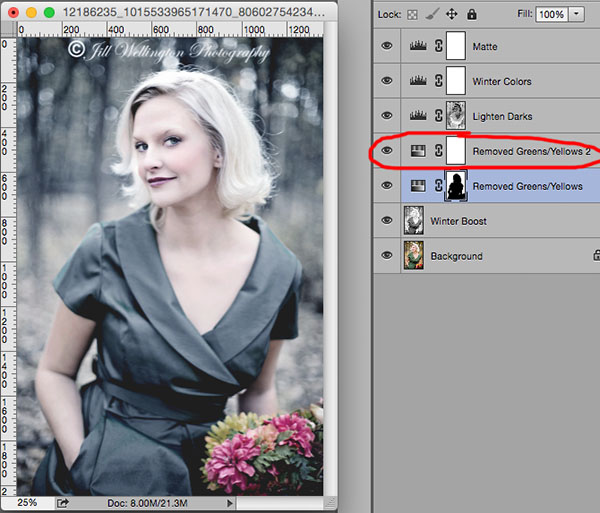Screen dimensions: 600x513
Task: Click the share icon in the status bar
Action: pyautogui.click(x=62, y=503)
